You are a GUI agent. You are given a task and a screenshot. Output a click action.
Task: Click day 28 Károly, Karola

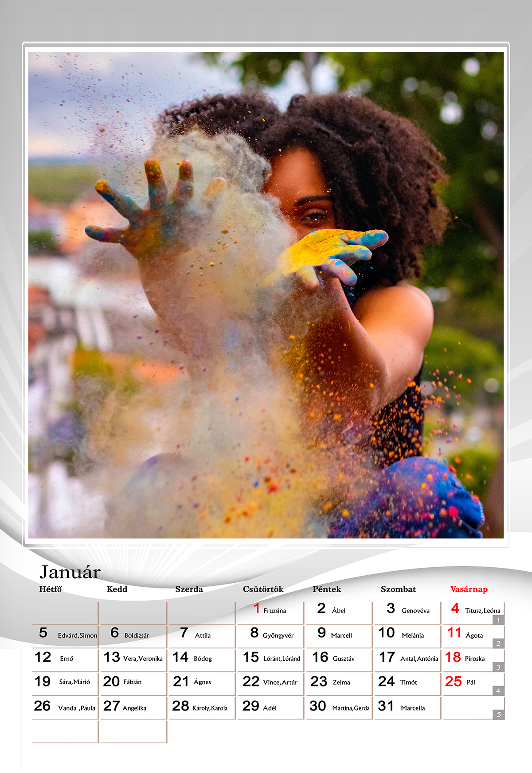point(202,707)
